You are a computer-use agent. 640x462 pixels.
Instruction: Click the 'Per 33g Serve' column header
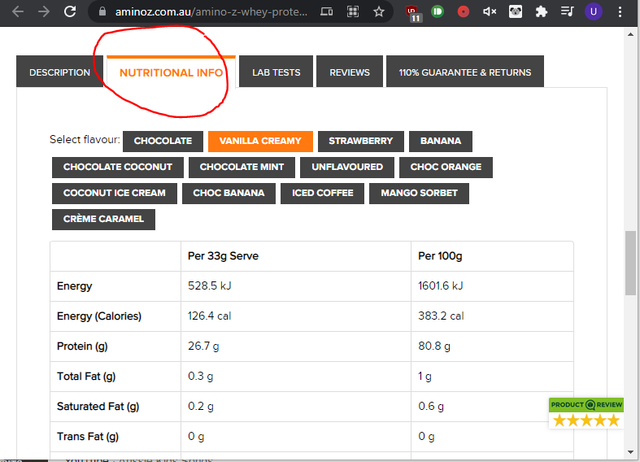[223, 256]
